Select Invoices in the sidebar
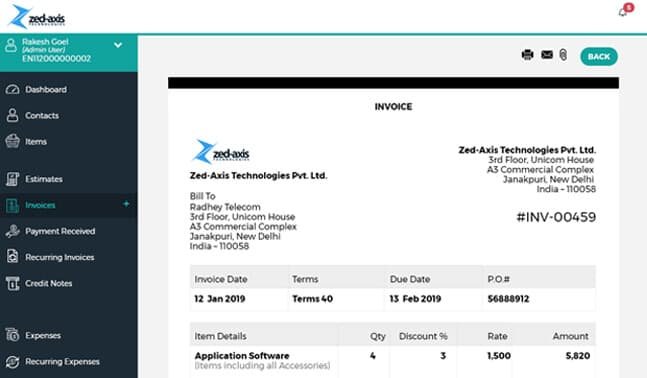This screenshot has height=378, width=647. click(40, 205)
